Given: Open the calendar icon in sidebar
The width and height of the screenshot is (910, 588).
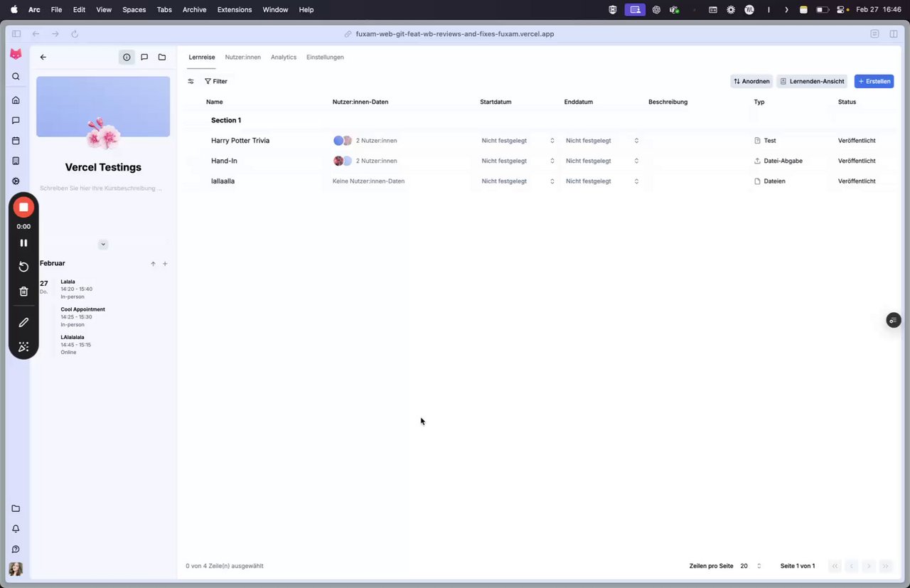Looking at the screenshot, I should click(x=16, y=141).
